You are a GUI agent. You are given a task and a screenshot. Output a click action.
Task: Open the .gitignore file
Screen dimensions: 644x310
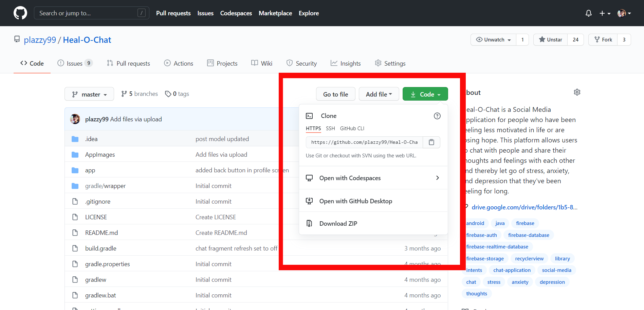98,202
